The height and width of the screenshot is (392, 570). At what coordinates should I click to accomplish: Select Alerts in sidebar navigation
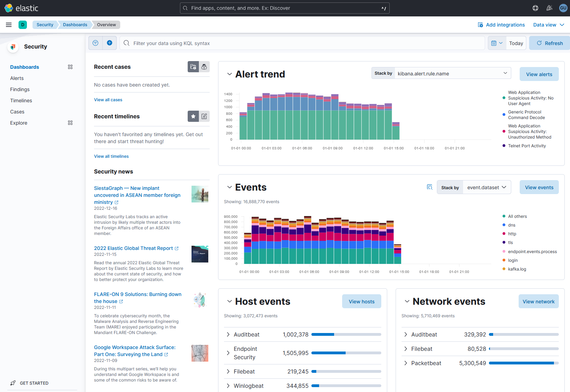pos(17,78)
